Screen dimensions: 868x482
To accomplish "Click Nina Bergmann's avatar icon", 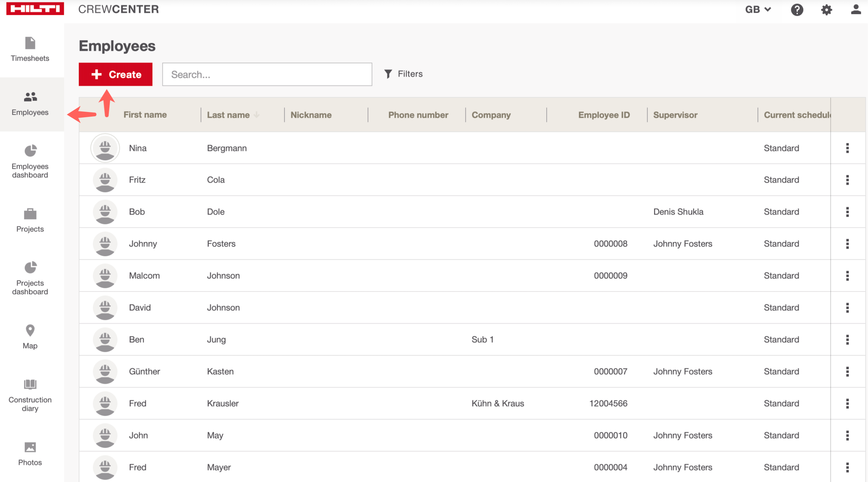I will pyautogui.click(x=105, y=148).
